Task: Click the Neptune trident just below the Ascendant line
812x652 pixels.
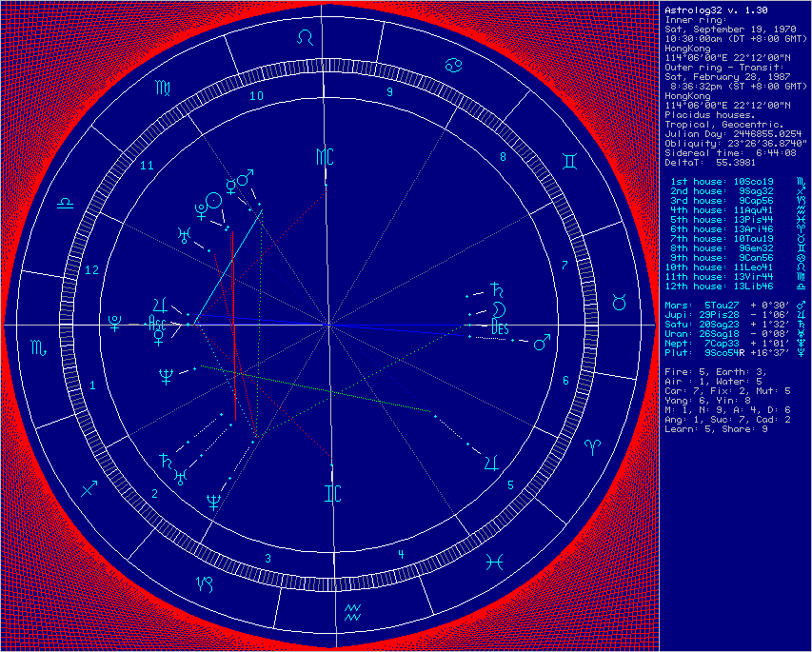Action: tap(168, 376)
